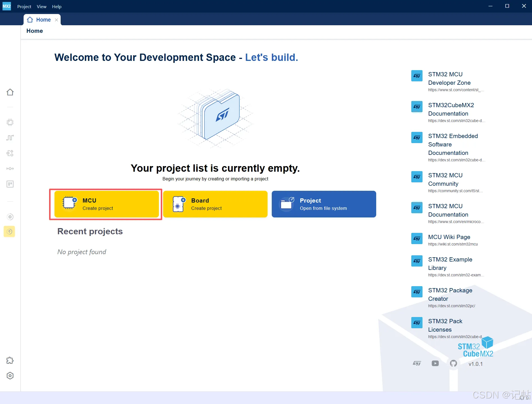The width and height of the screenshot is (532, 404).
Task: Click the 'Your project list is currently empty.' heading
Action: pyautogui.click(x=215, y=168)
